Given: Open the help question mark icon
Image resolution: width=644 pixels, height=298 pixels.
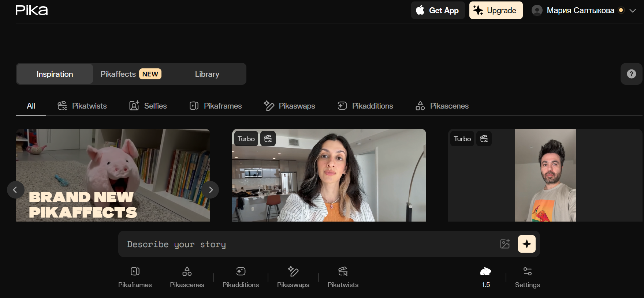Looking at the screenshot, I should 631,74.
